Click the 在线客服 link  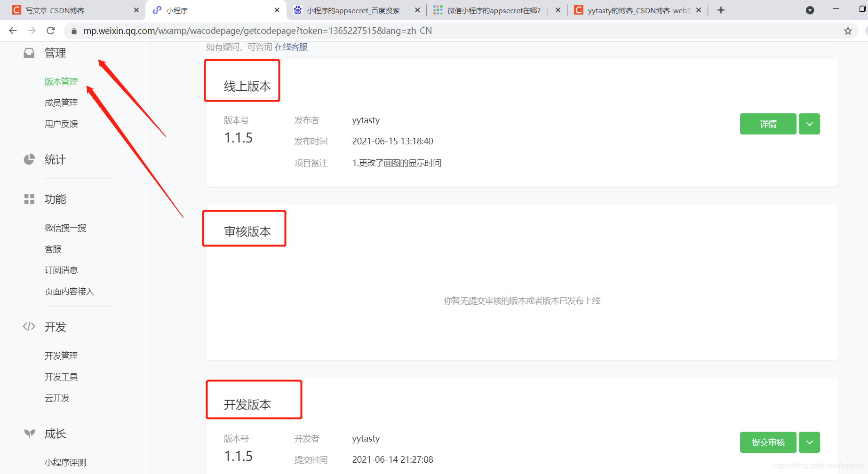[x=291, y=47]
